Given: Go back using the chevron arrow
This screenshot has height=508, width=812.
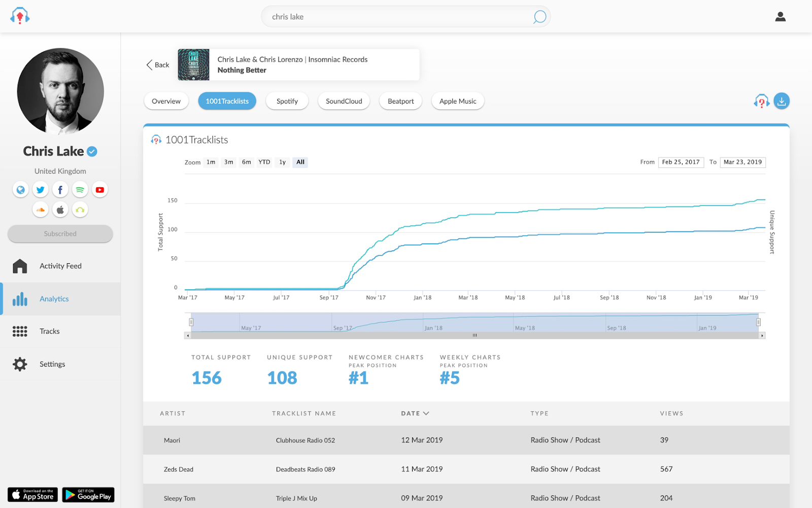Looking at the screenshot, I should 149,65.
